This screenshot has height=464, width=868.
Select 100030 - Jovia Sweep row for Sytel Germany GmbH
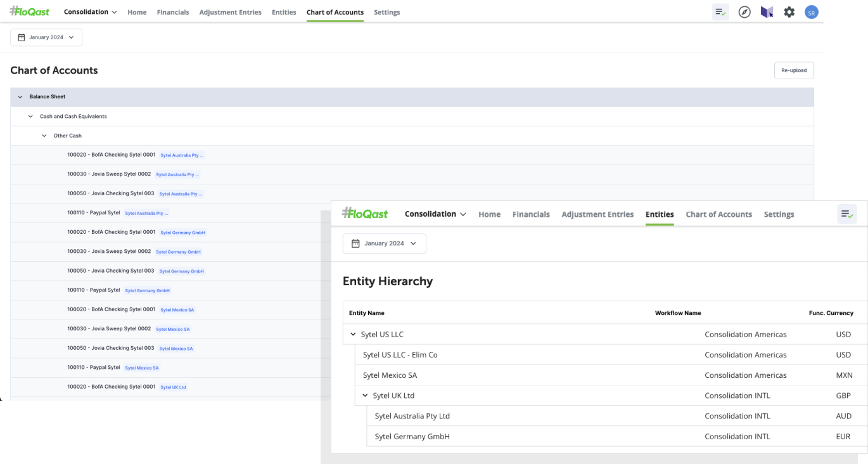tap(170, 252)
